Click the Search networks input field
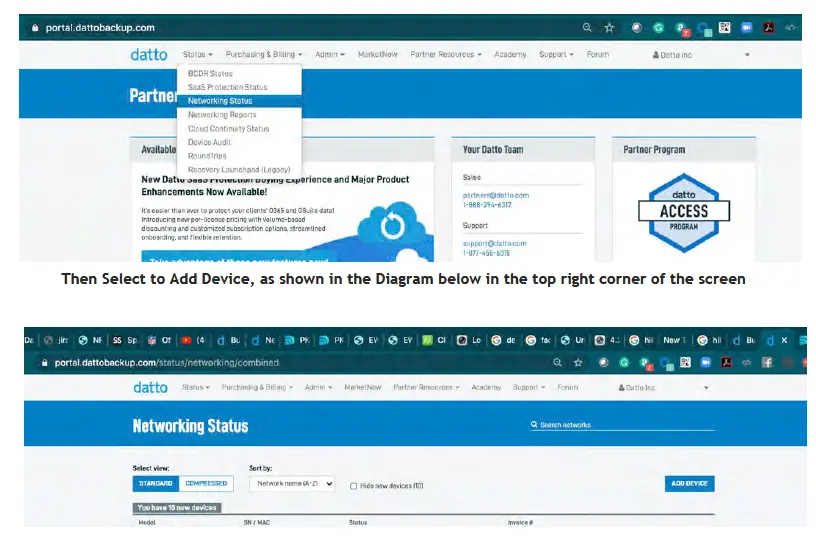The image size is (816, 548). pos(622,425)
